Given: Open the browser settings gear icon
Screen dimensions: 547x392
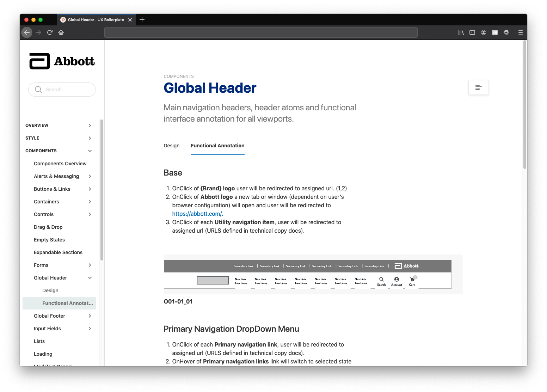Looking at the screenshot, I should (x=506, y=32).
